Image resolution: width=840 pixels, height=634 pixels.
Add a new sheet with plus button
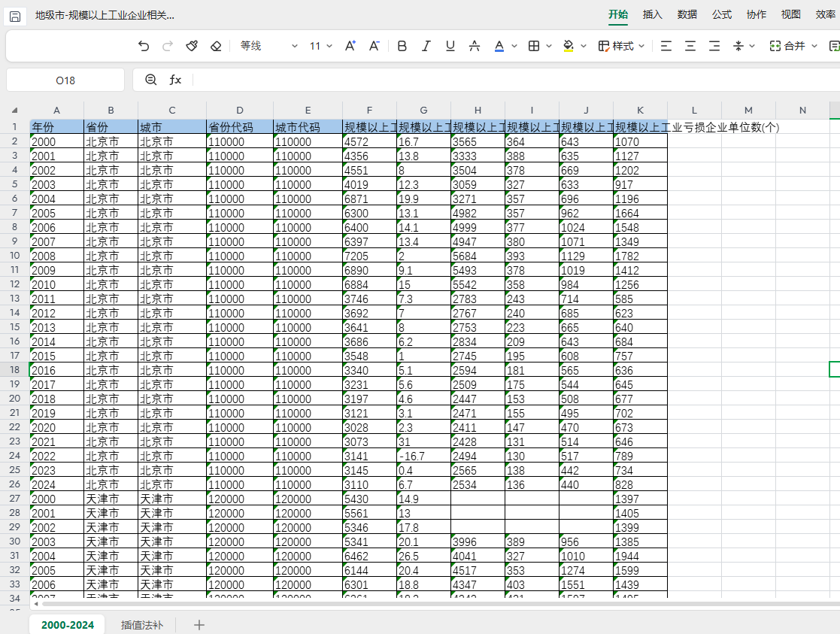tap(199, 624)
